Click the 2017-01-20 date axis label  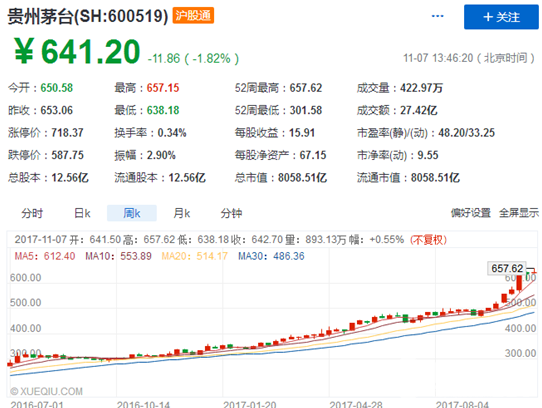pos(250,404)
